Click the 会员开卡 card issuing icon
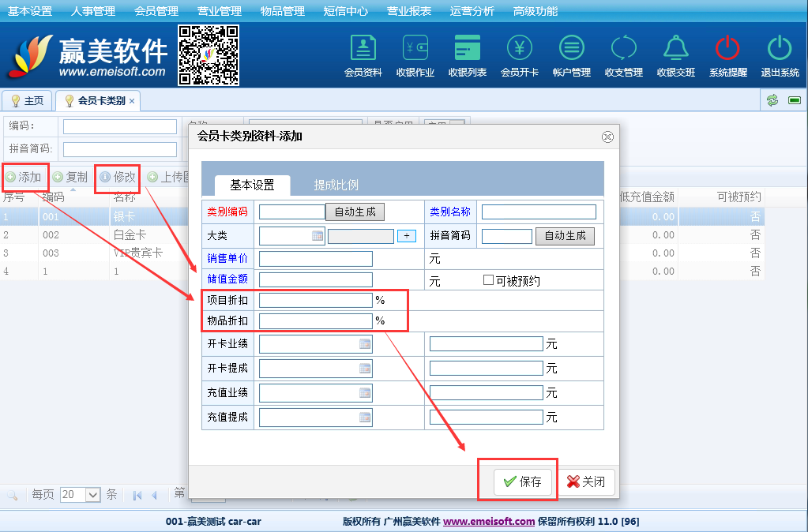Image resolution: width=808 pixels, height=532 pixels. pos(520,55)
